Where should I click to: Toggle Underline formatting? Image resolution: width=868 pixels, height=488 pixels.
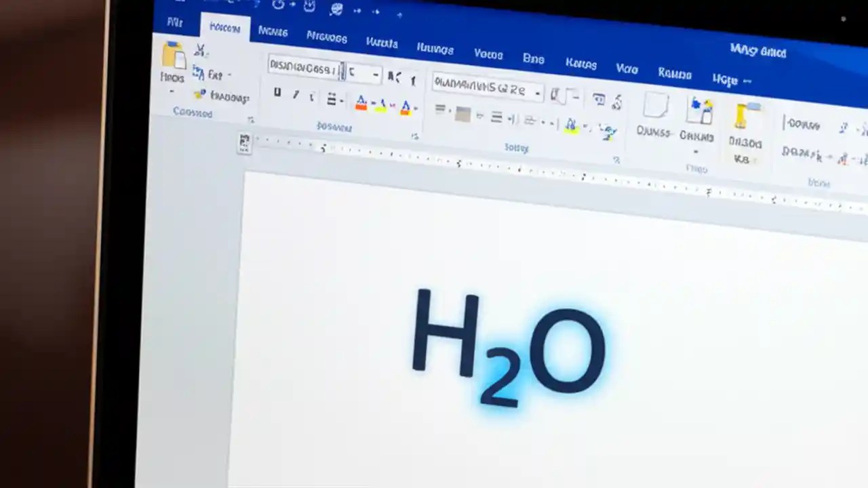coord(311,96)
